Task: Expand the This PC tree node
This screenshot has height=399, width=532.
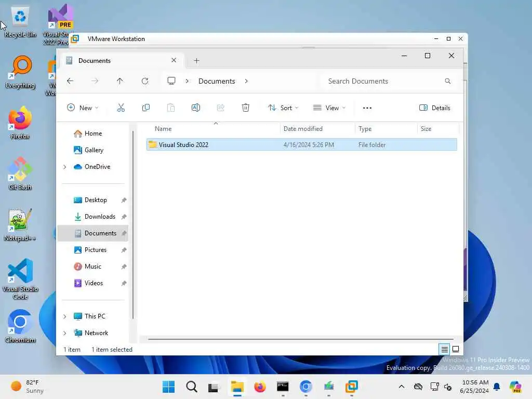Action: 64,316
